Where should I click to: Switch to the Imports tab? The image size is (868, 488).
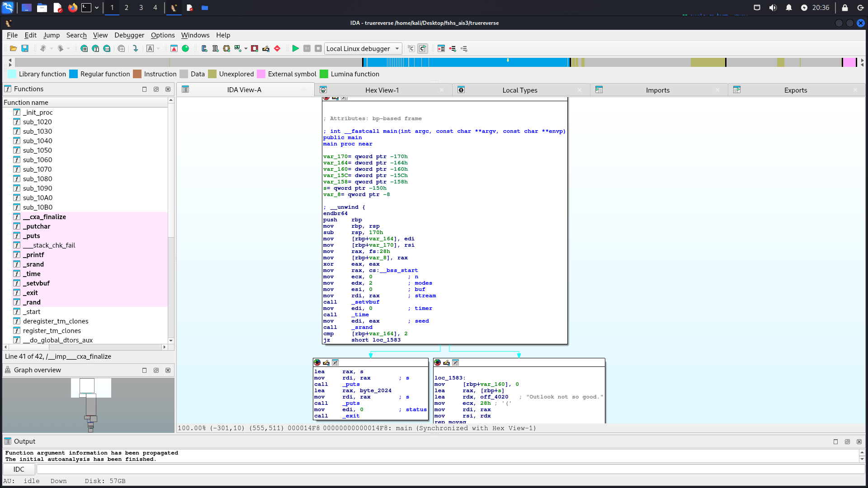coord(657,90)
